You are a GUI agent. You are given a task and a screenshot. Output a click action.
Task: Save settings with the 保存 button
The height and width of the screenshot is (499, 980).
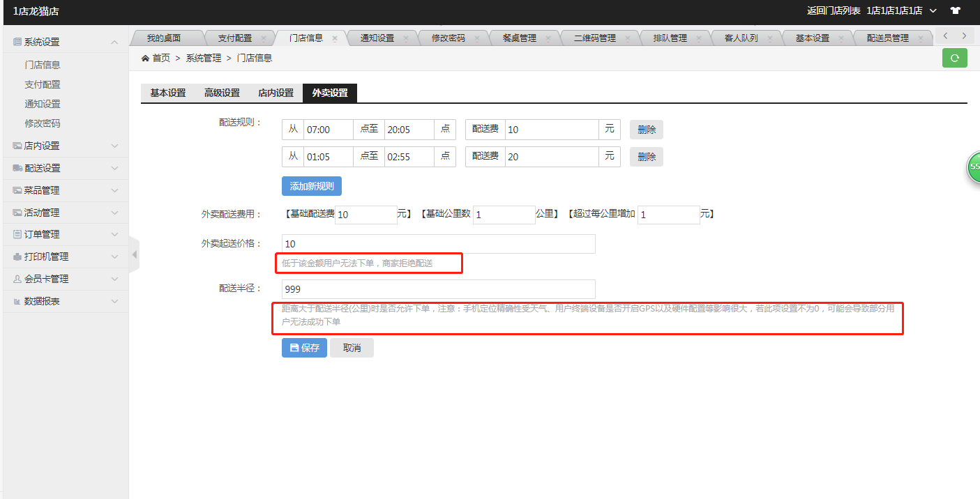coord(304,348)
